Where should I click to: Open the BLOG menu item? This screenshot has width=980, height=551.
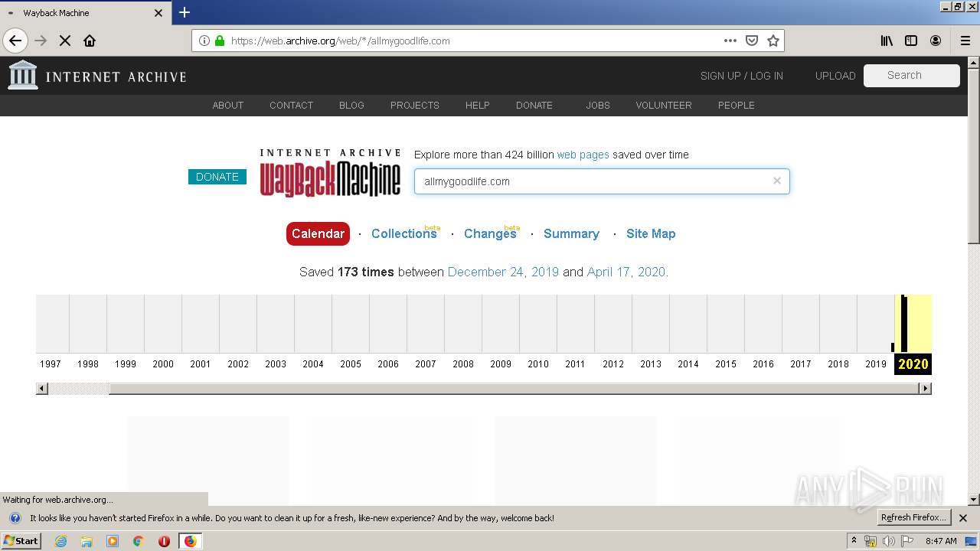tap(351, 106)
